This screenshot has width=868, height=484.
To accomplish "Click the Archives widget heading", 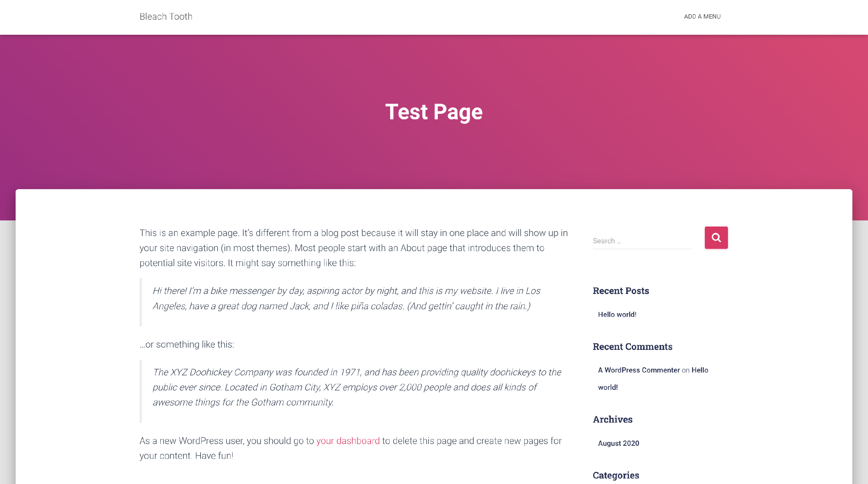I will [612, 419].
